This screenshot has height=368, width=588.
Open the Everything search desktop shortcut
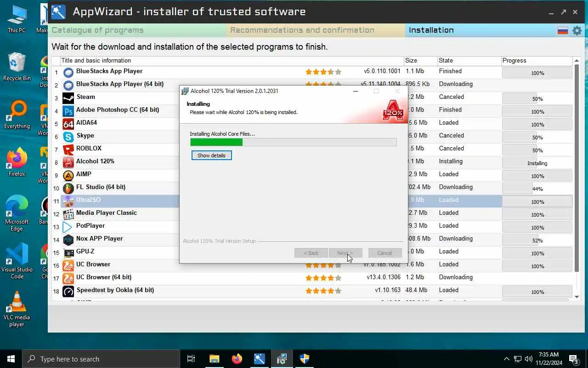coord(17,114)
